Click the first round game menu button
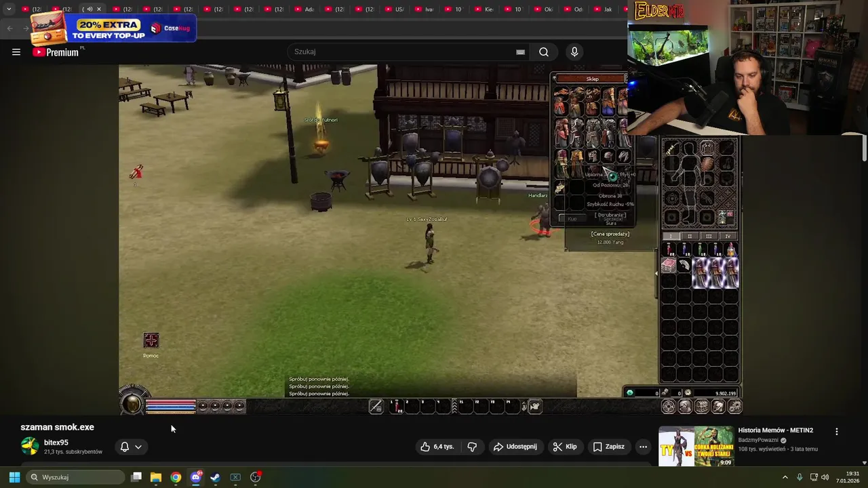The height and width of the screenshot is (488, 868). [x=669, y=406]
